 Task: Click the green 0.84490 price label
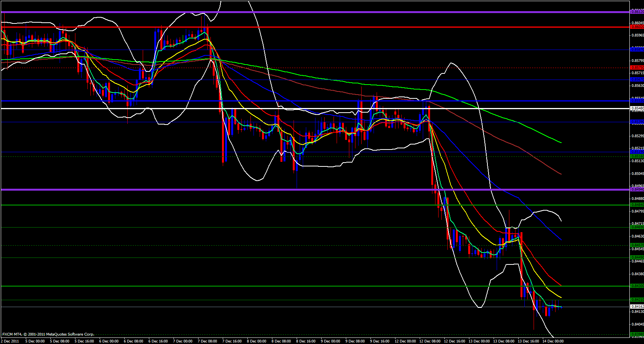point(637,258)
